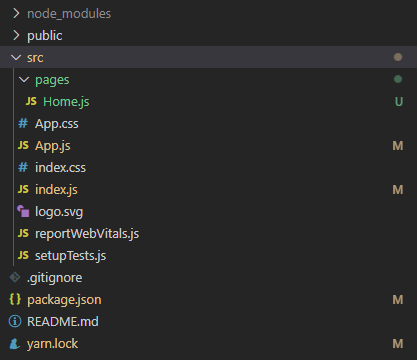Click the braces icon for package.json

click(15, 299)
